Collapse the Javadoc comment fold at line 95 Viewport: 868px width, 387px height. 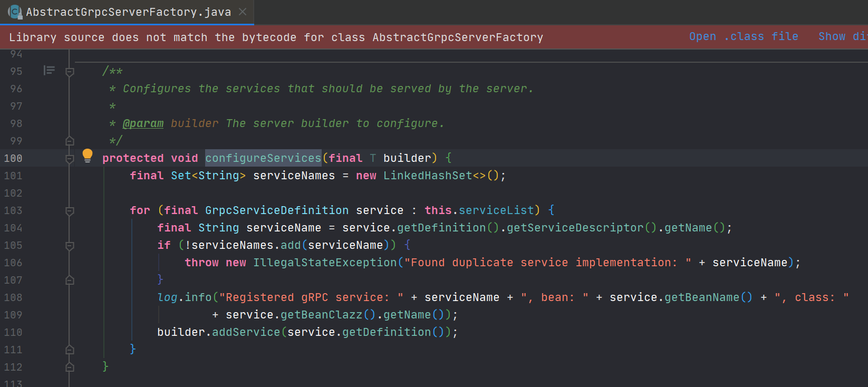(70, 71)
